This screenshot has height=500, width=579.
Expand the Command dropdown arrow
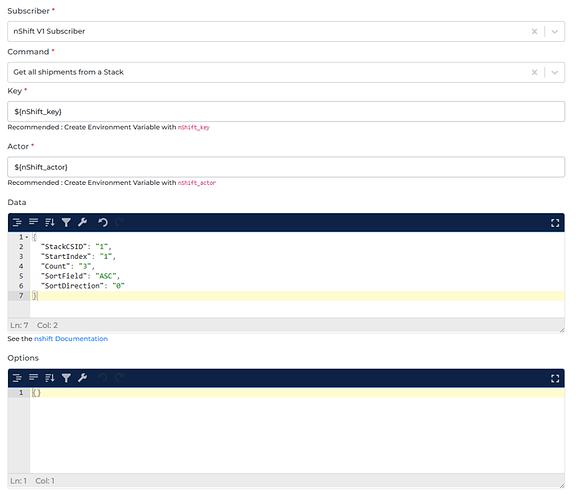554,72
